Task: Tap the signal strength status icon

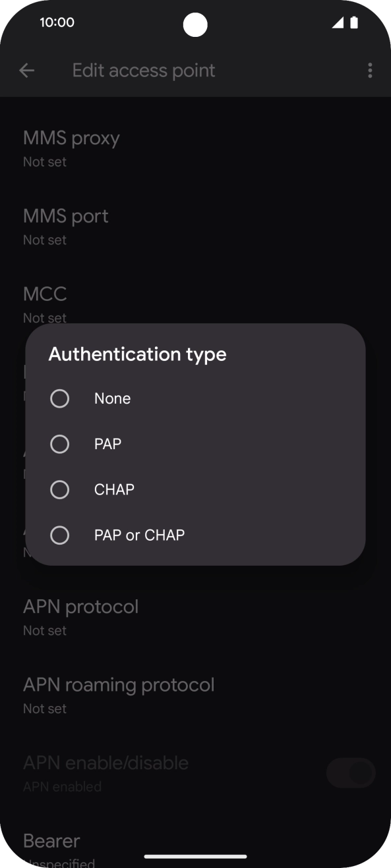Action: coord(338,22)
